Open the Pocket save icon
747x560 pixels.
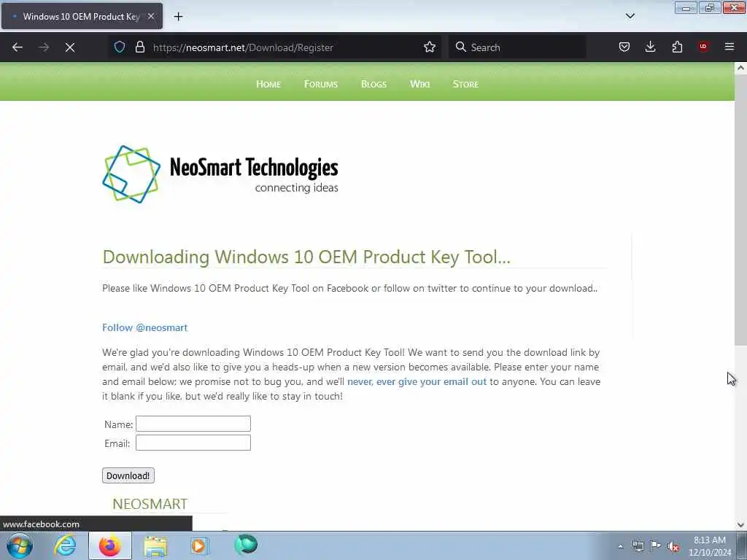[x=624, y=47]
